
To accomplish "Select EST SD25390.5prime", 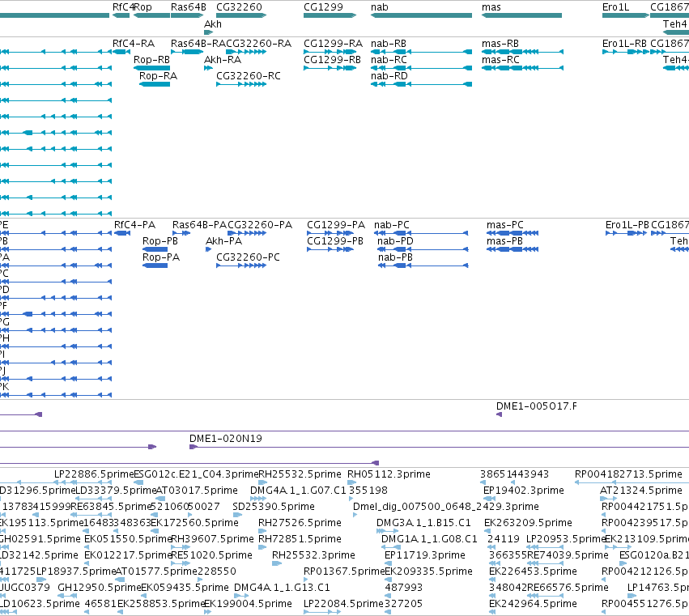I will [274, 506].
